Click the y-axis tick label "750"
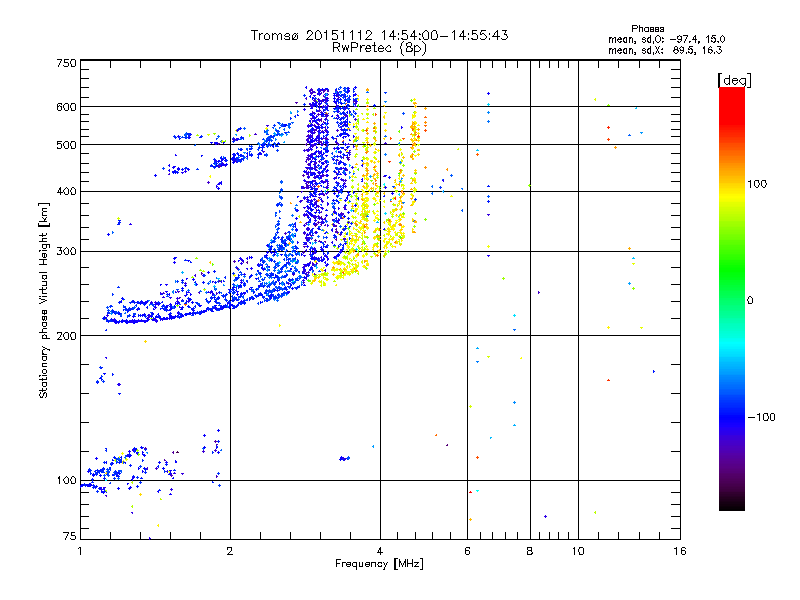Image resolution: width=800 pixels, height=600 pixels. tap(66, 63)
